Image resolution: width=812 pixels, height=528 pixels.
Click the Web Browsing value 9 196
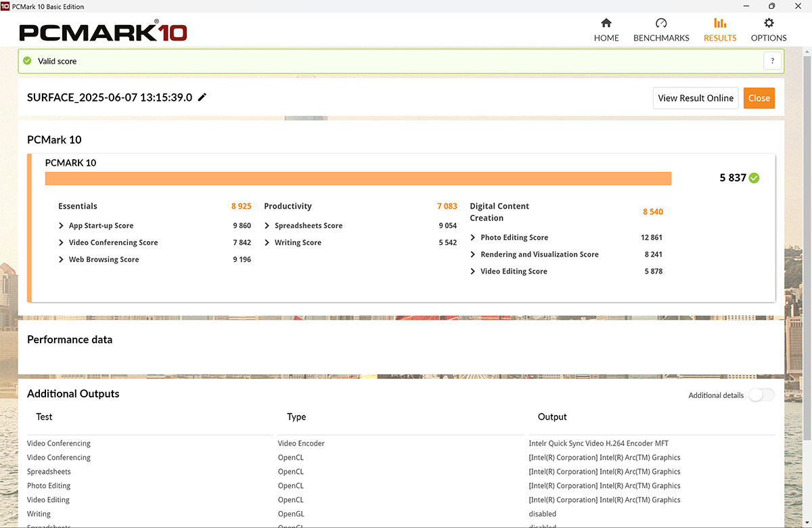pos(242,260)
